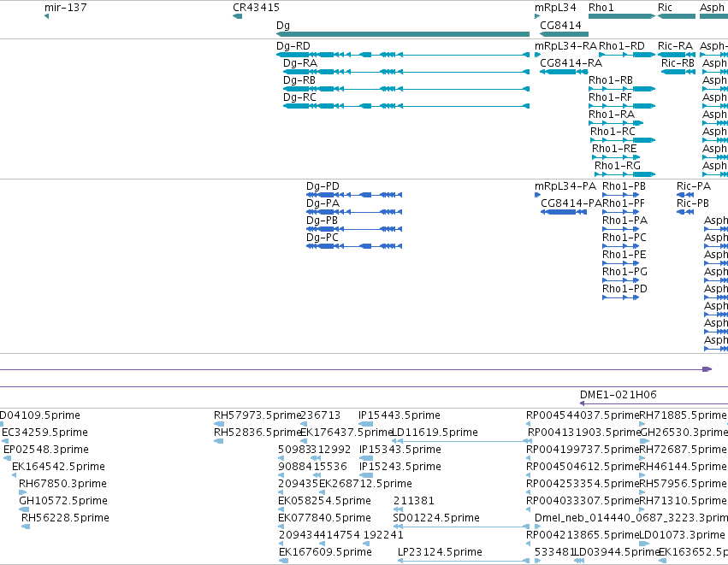Select the Dg-RA transcript label
Viewport: 728px width, 565px height.
pyautogui.click(x=300, y=63)
